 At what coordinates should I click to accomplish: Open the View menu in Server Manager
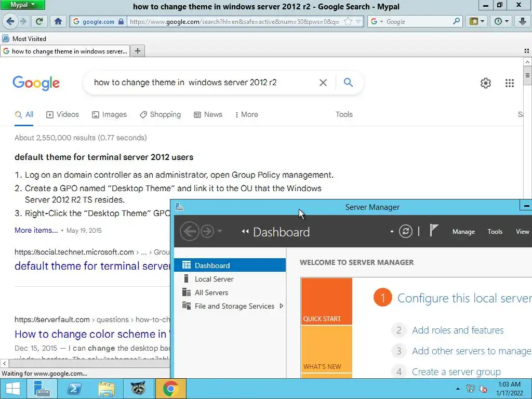(522, 232)
